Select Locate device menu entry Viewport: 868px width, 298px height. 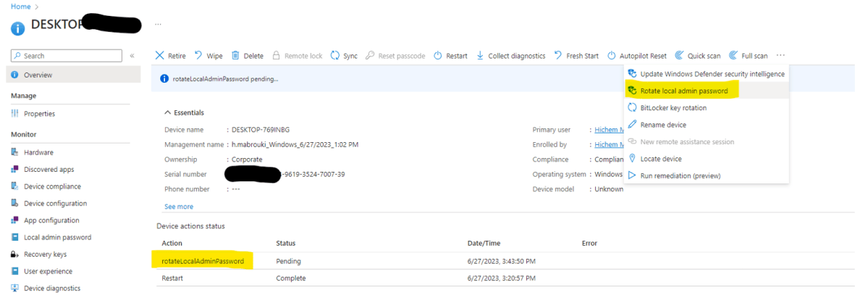pyautogui.click(x=706, y=159)
